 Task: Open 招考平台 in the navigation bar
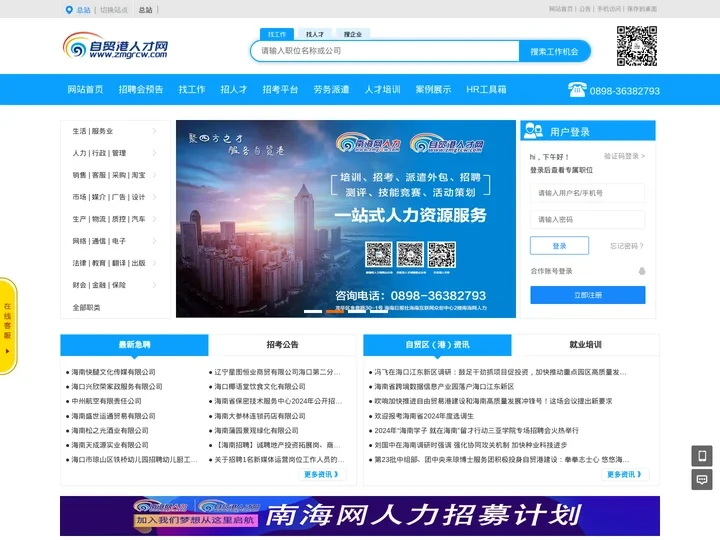click(280, 90)
